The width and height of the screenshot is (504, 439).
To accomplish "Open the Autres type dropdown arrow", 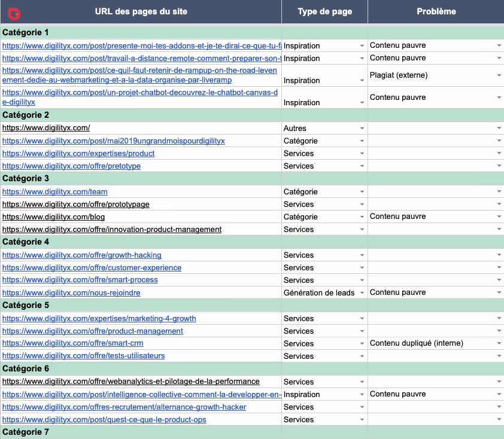I will coord(362,129).
